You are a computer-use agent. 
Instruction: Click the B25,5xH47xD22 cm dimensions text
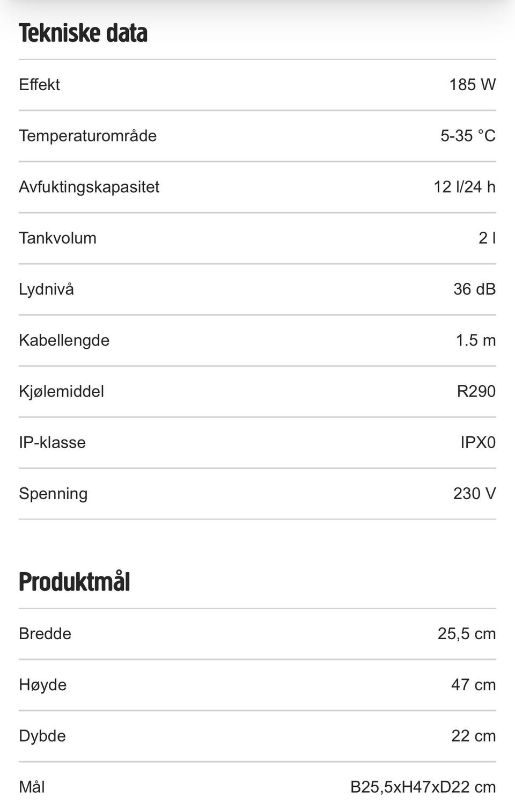click(423, 787)
